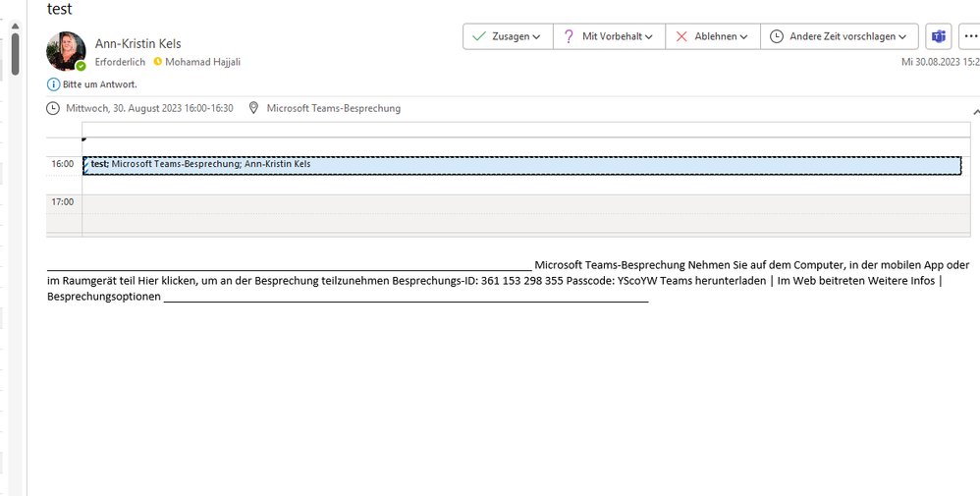Click the scroll-up arrow of message list scrollbar

point(15,25)
